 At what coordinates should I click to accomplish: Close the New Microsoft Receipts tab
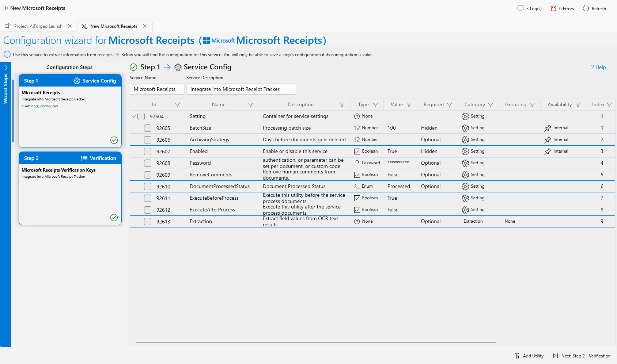point(145,26)
